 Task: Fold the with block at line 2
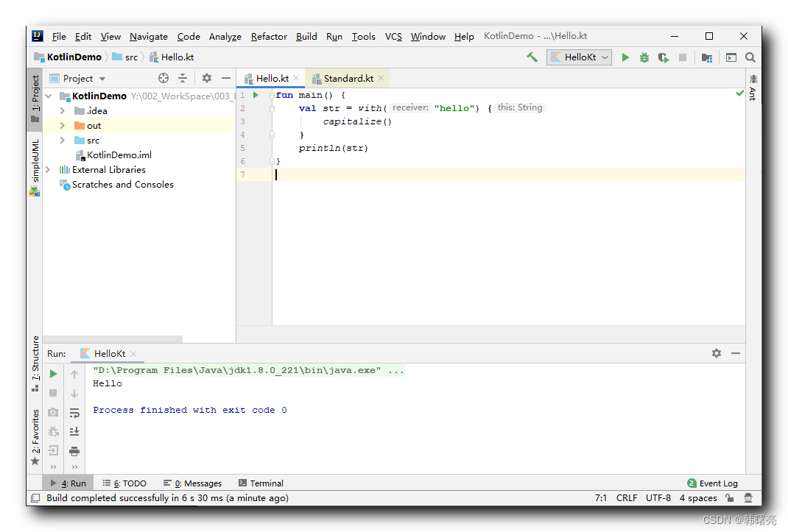pos(272,108)
